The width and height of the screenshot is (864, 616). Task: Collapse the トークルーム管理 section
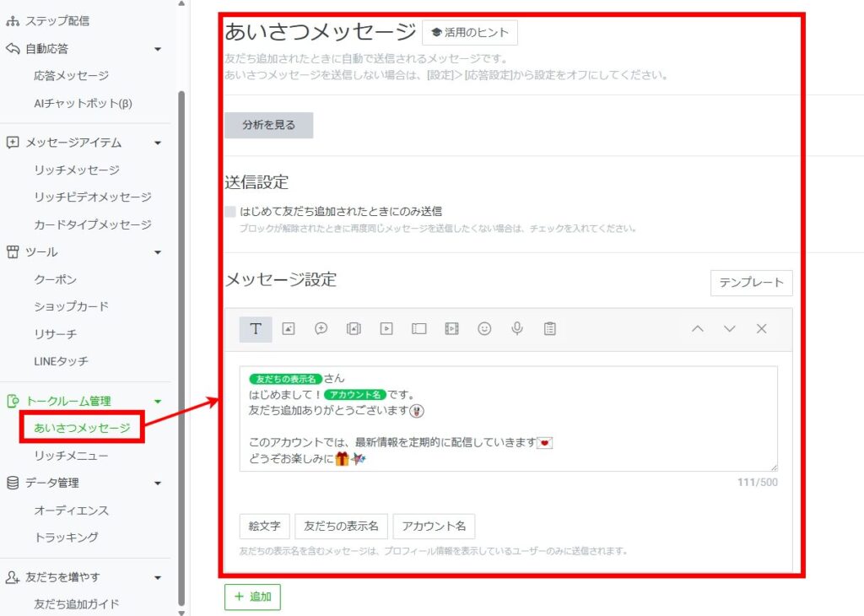158,402
